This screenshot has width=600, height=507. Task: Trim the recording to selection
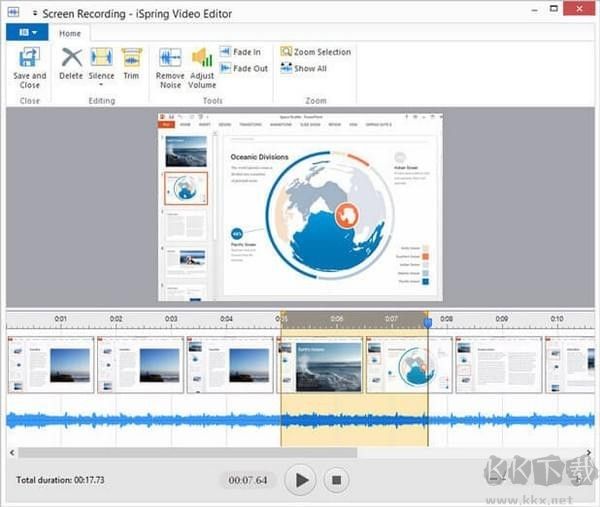pos(131,64)
